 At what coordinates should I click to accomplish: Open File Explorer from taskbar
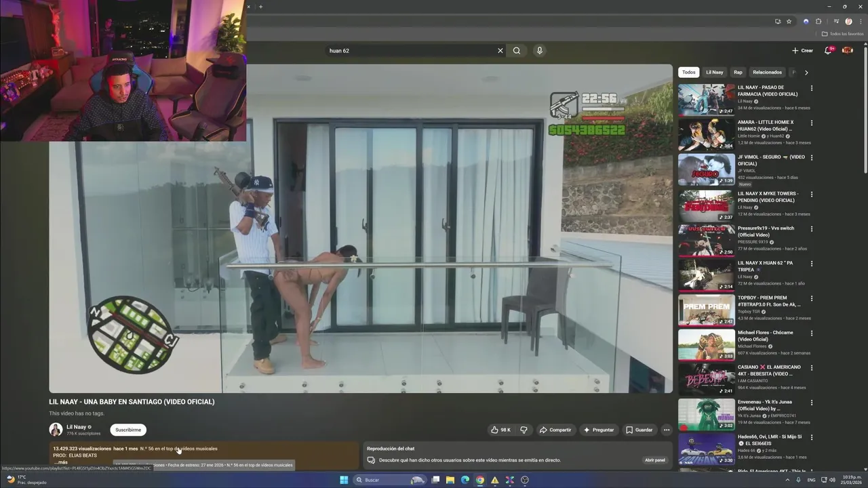[450, 480]
